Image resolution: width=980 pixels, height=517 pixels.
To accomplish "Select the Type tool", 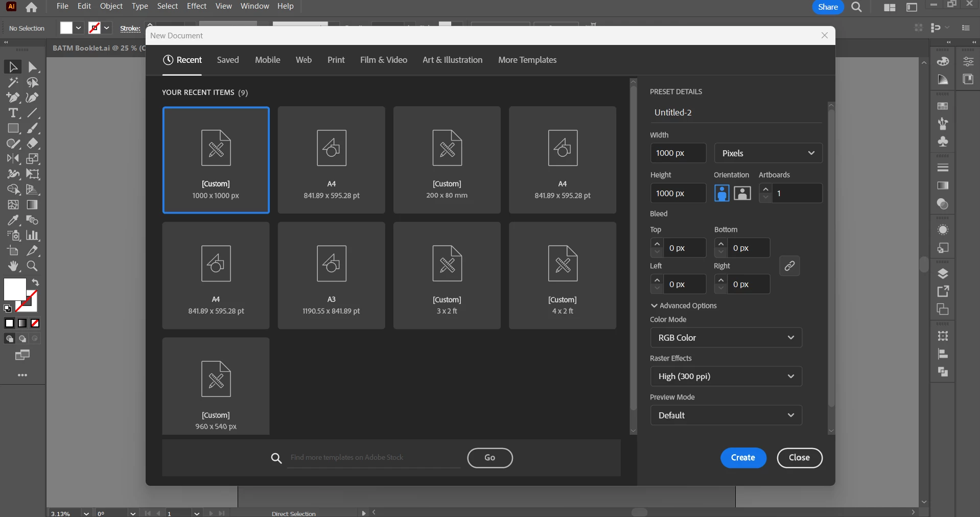I will [x=13, y=113].
